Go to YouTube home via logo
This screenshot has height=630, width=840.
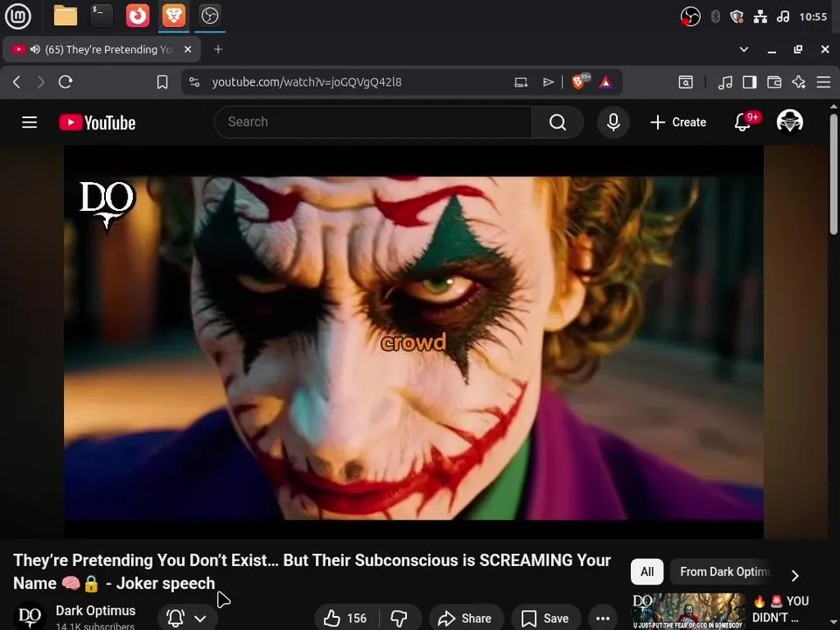(x=97, y=122)
